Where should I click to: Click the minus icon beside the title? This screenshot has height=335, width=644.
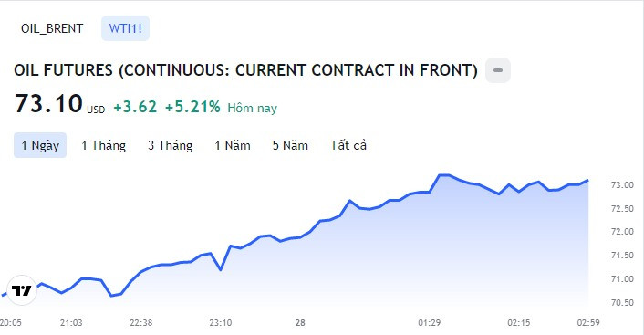498,70
